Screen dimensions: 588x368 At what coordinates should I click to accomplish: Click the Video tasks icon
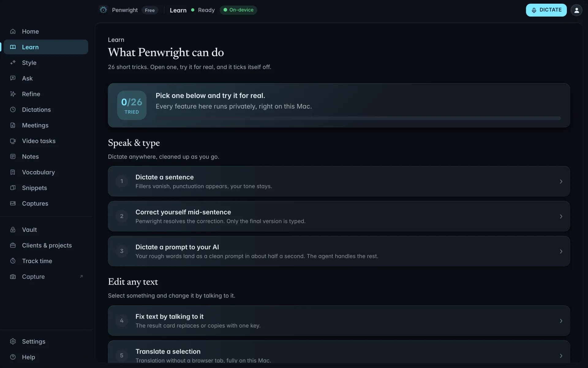click(13, 141)
